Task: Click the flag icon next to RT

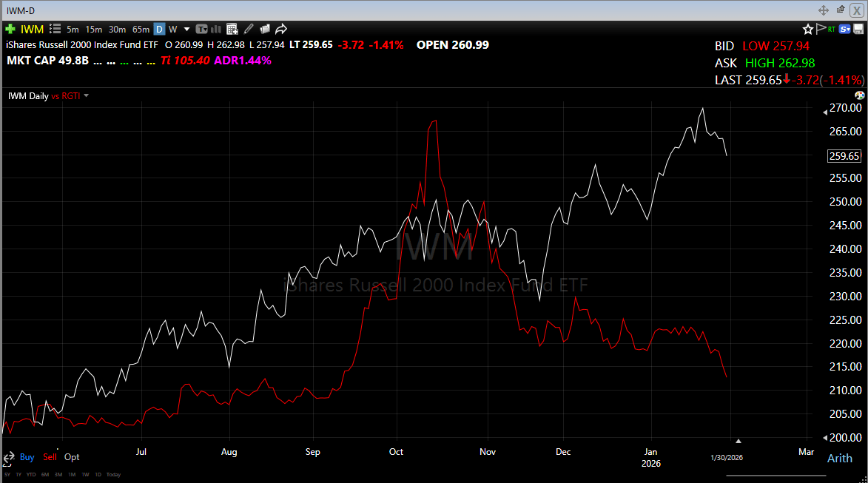Action: tap(821, 29)
